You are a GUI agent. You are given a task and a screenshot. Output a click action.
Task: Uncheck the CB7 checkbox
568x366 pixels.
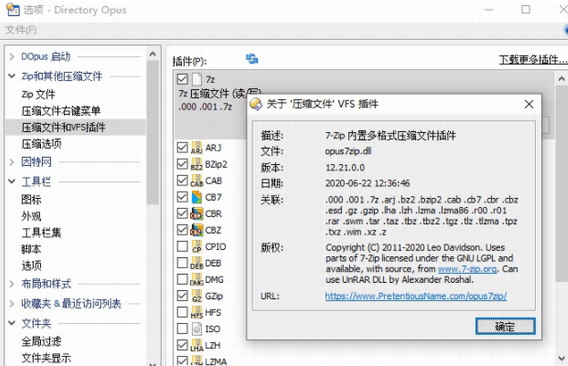182,197
